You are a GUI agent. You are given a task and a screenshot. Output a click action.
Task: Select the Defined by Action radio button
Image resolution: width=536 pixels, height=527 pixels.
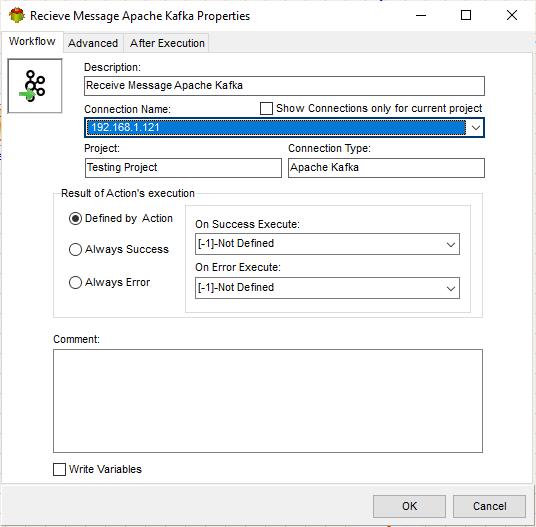pyautogui.click(x=75, y=218)
